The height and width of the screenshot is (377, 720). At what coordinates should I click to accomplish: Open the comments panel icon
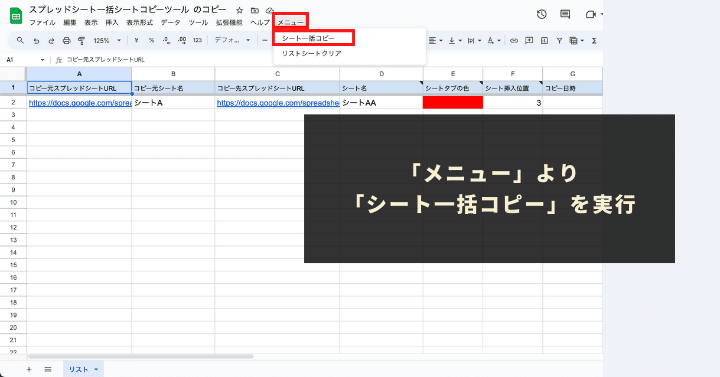click(565, 14)
